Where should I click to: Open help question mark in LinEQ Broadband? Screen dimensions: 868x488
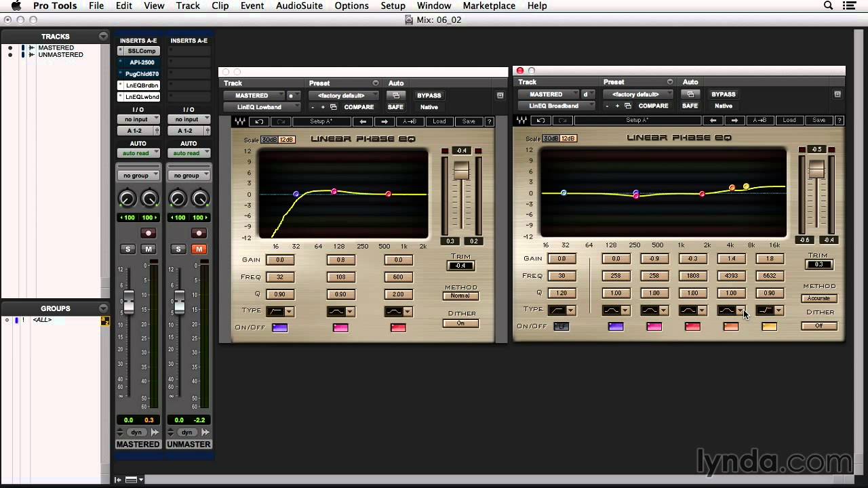pos(840,121)
